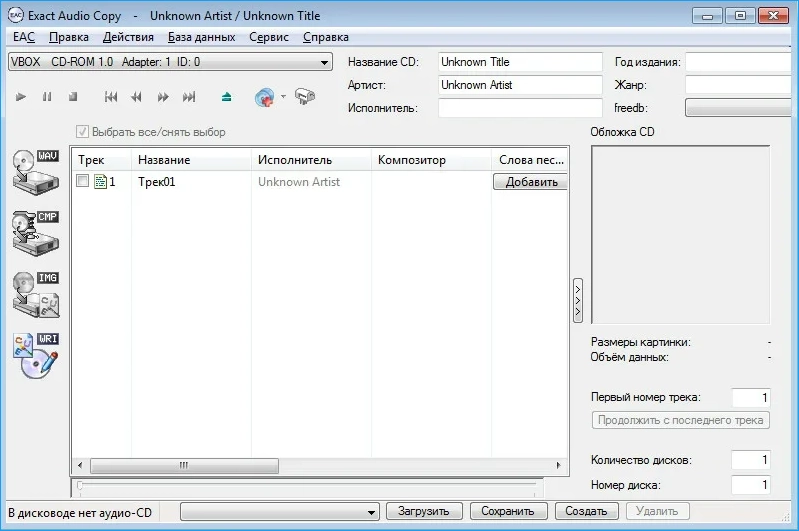The height and width of the screenshot is (531, 799).
Task: Rewind the current track
Action: pos(136,97)
